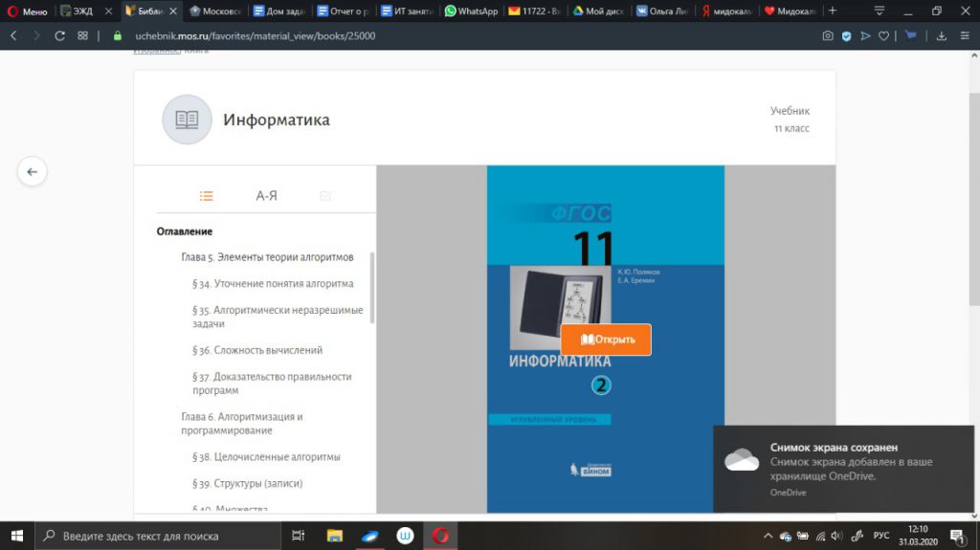Screen dimensions: 980x550
Task: Open § 39. Структуры (записи)
Action: coord(248,483)
